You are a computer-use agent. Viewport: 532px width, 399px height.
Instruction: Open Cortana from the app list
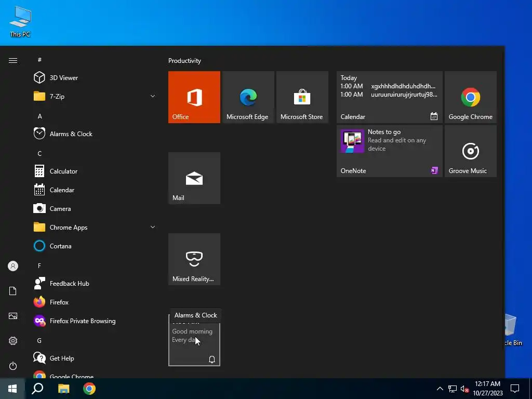tap(95, 246)
